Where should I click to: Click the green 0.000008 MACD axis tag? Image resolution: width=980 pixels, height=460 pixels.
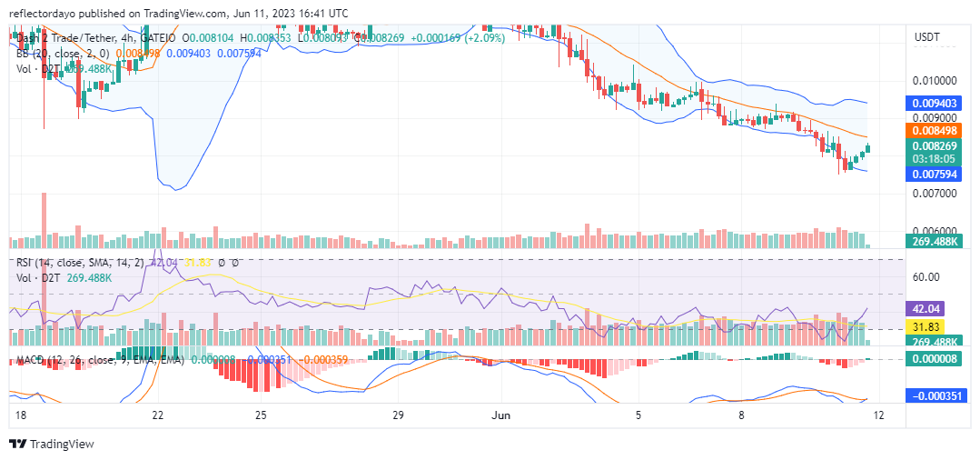coord(935,360)
